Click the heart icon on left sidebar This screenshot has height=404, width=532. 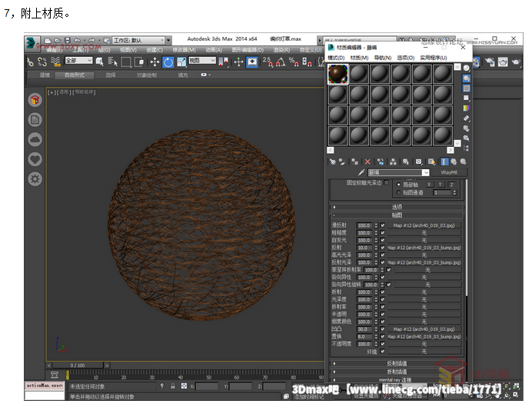pyautogui.click(x=35, y=159)
